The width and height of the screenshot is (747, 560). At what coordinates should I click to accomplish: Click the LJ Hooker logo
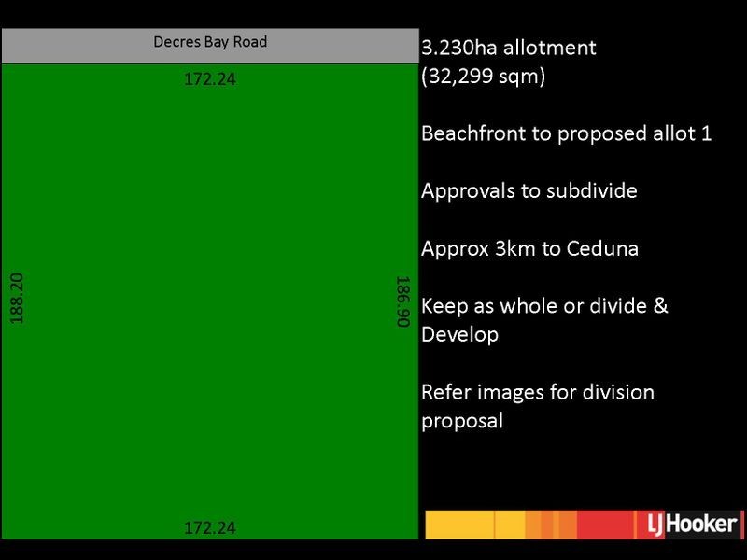point(690,525)
